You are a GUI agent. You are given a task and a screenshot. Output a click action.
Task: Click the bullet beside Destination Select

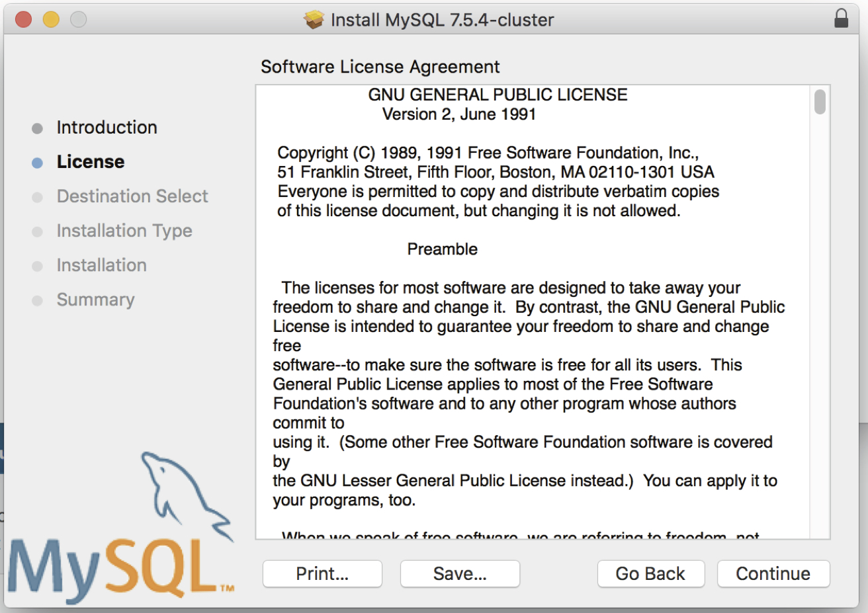coord(38,197)
